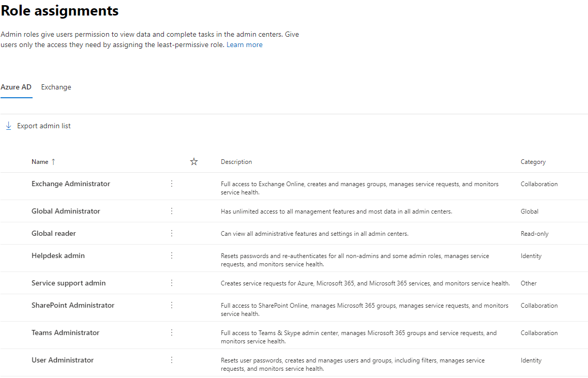
Task: Click the Description column header
Action: click(x=236, y=162)
